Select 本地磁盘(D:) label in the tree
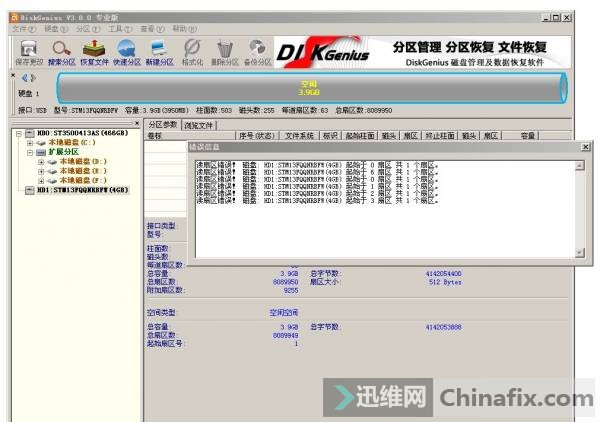600x422 pixels. coord(83,162)
